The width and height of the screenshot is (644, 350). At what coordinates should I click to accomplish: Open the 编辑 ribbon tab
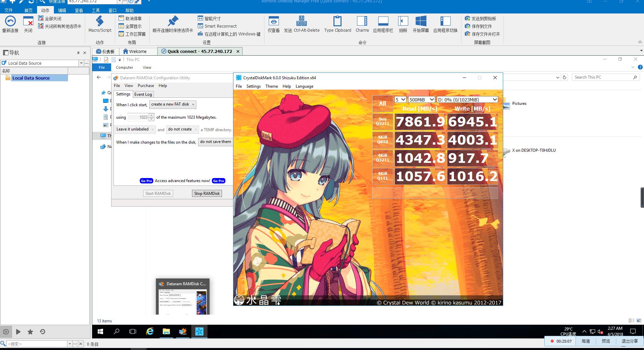62,10
